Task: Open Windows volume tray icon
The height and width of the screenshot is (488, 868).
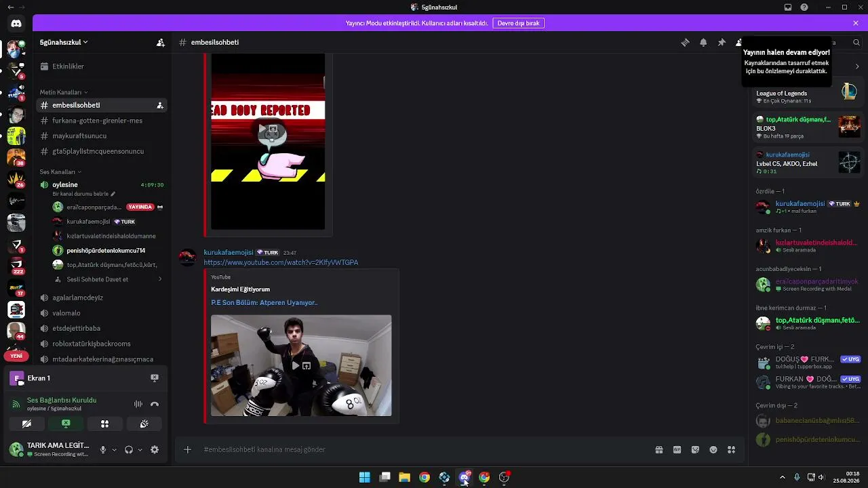Action: [821, 477]
